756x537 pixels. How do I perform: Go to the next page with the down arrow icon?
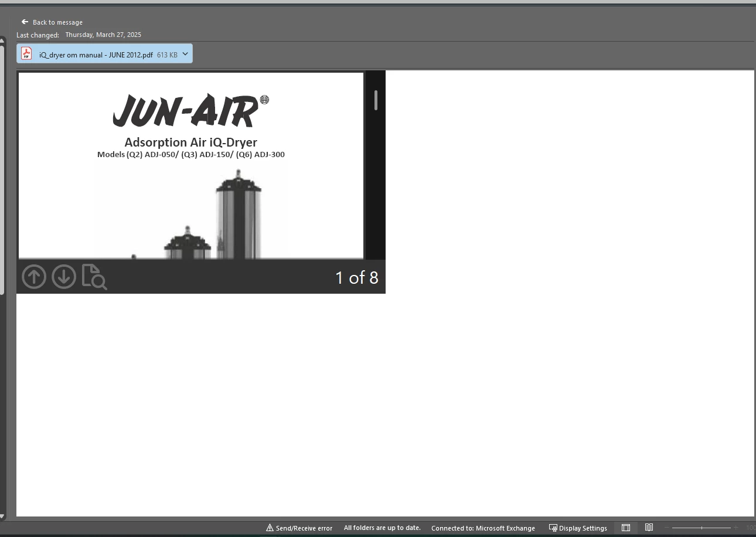coord(64,277)
